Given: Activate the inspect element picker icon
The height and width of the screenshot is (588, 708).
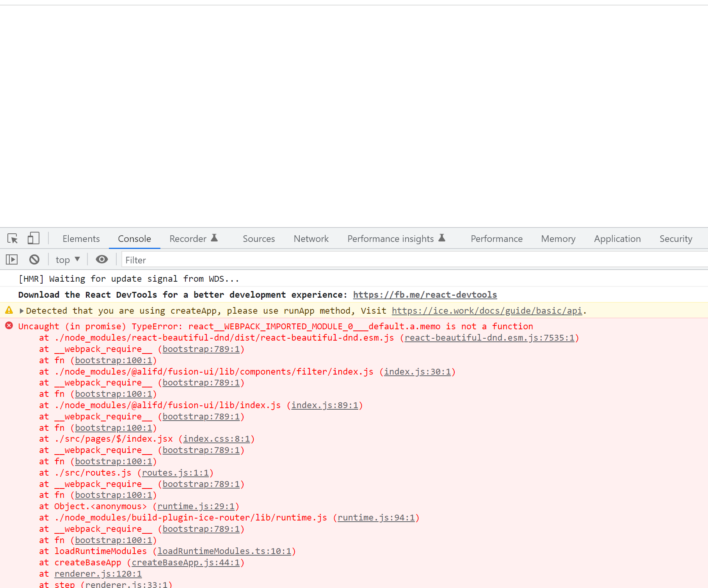Looking at the screenshot, I should click(12, 238).
